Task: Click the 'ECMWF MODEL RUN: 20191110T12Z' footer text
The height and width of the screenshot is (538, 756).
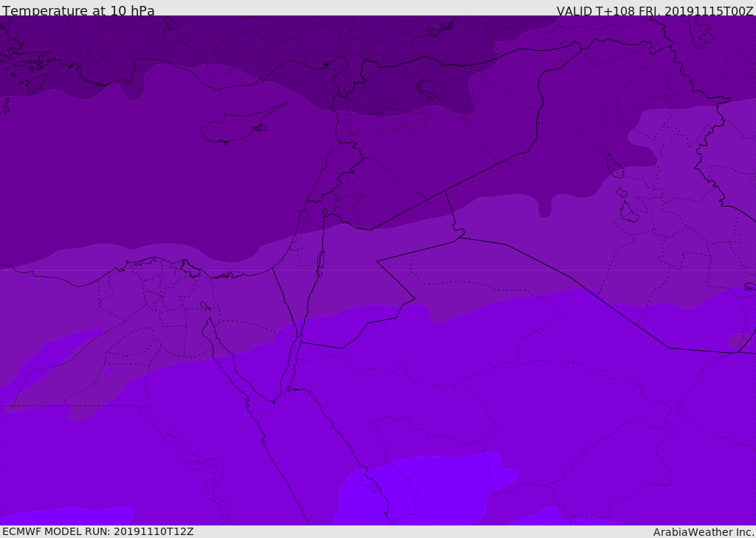Action: click(x=98, y=532)
